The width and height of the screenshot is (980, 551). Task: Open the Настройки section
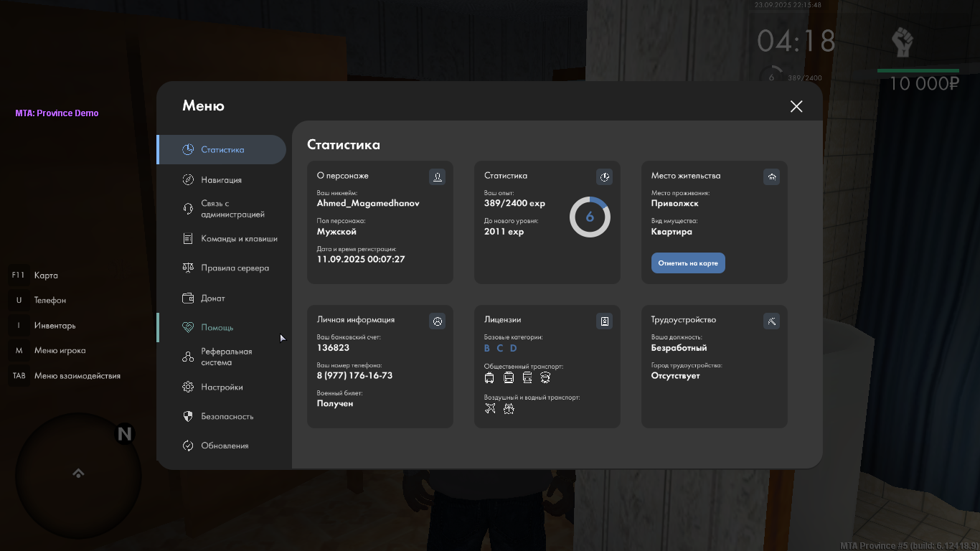coord(222,387)
